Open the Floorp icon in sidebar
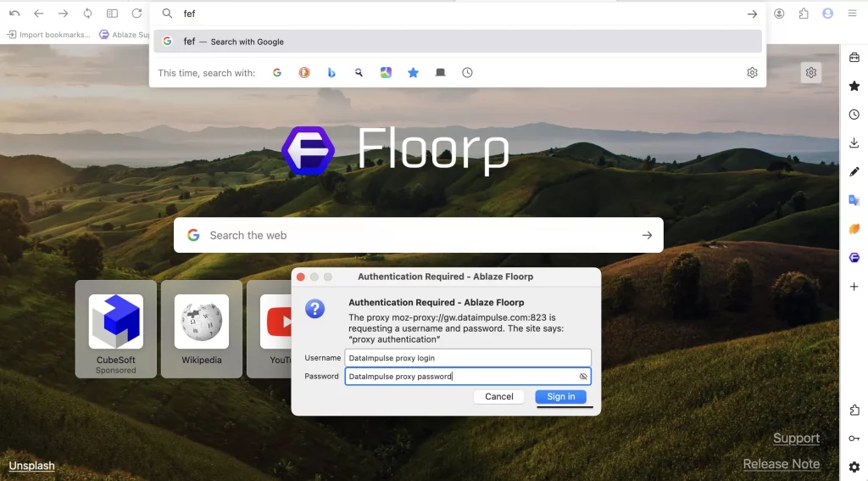 click(x=854, y=258)
